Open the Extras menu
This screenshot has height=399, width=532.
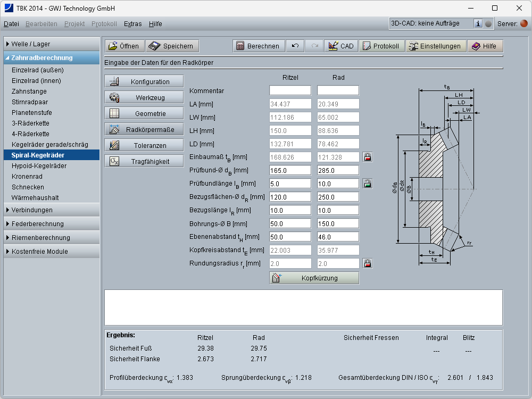tap(132, 24)
